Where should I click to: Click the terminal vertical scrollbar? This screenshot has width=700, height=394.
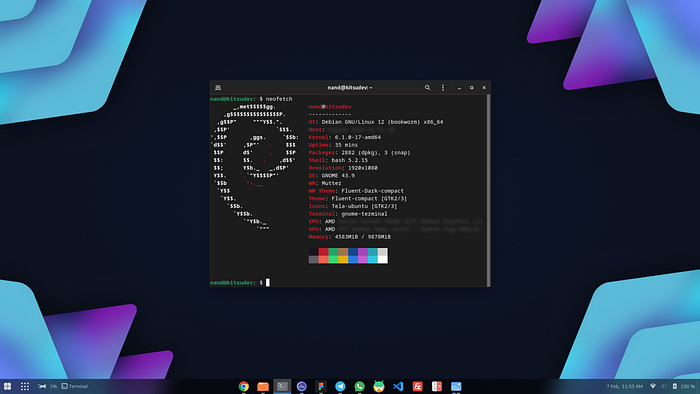(488, 190)
